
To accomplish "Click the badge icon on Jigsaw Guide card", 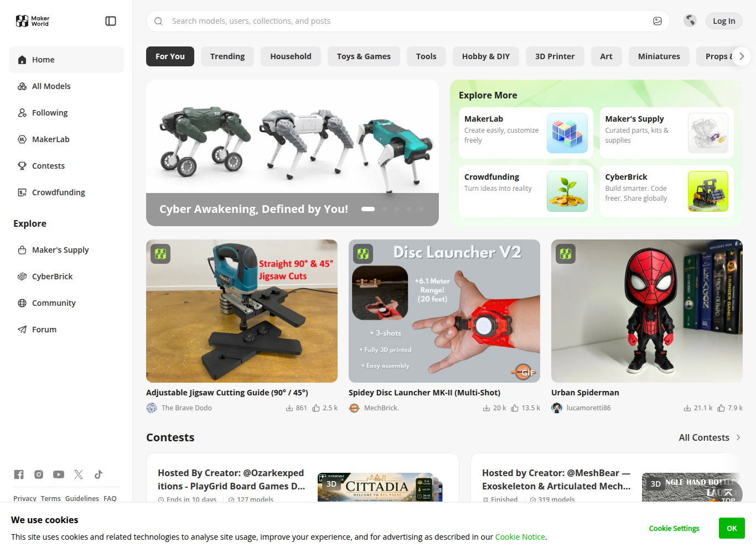I will point(160,254).
